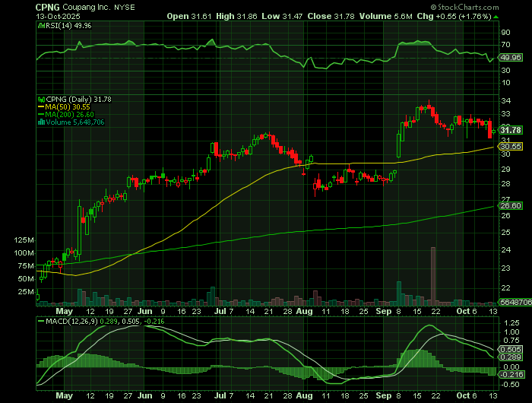Click the 25 price axis label

point(505,233)
